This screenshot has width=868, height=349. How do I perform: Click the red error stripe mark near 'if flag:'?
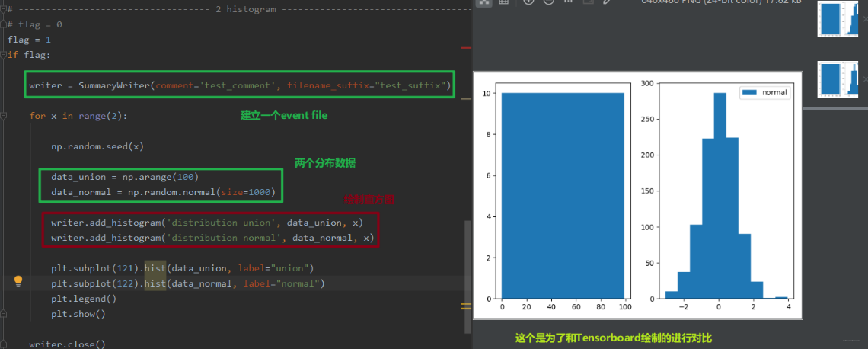click(x=466, y=48)
